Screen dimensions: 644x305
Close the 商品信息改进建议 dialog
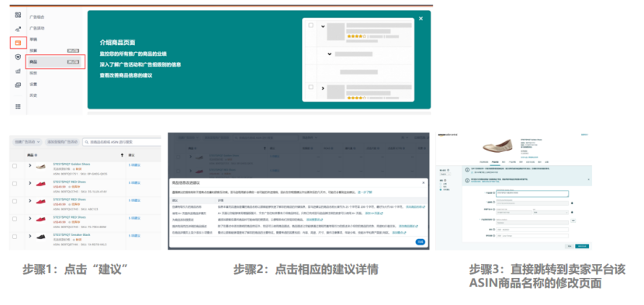[423, 182]
